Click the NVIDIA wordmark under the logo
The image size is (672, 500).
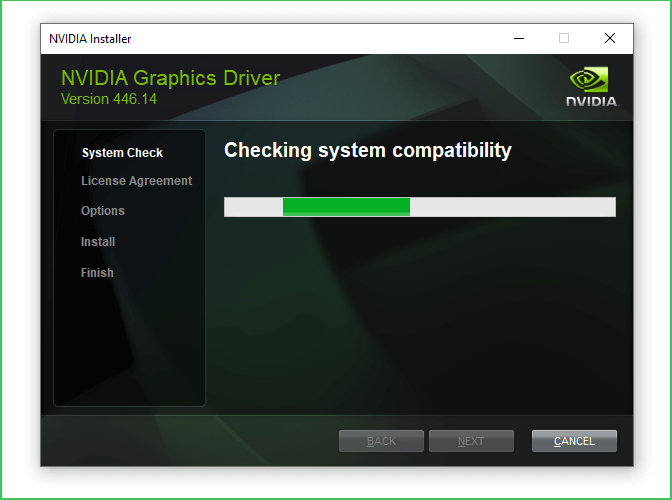click(x=592, y=101)
